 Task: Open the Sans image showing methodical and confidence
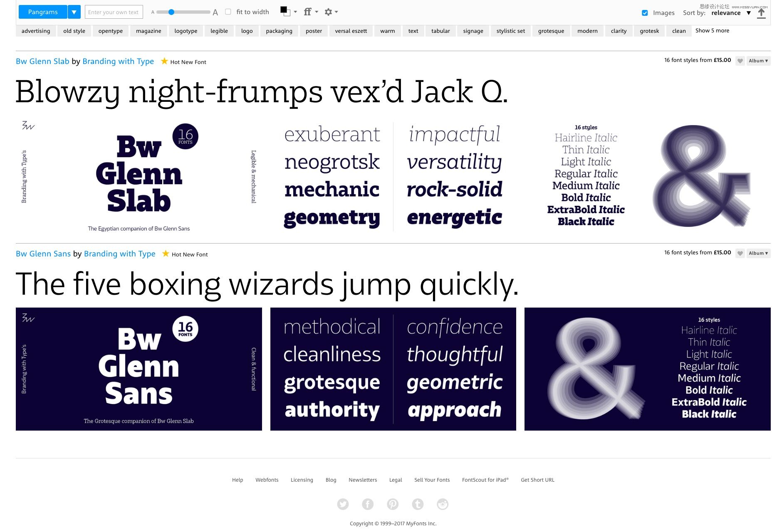point(393,369)
